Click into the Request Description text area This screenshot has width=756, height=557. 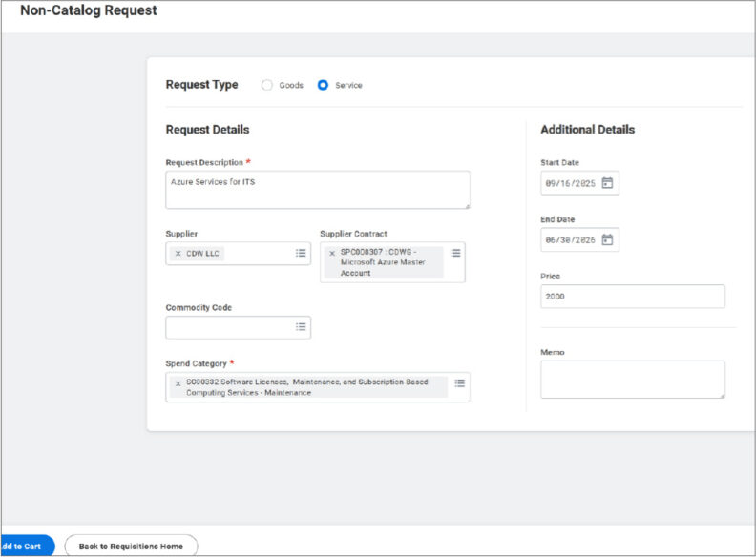coord(318,190)
